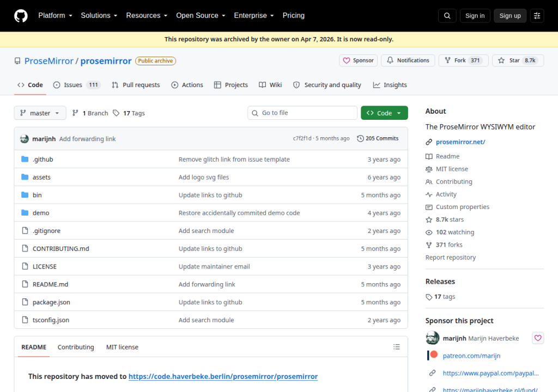Expand the Resources menu
The height and width of the screenshot is (392, 558).
pyautogui.click(x=147, y=16)
